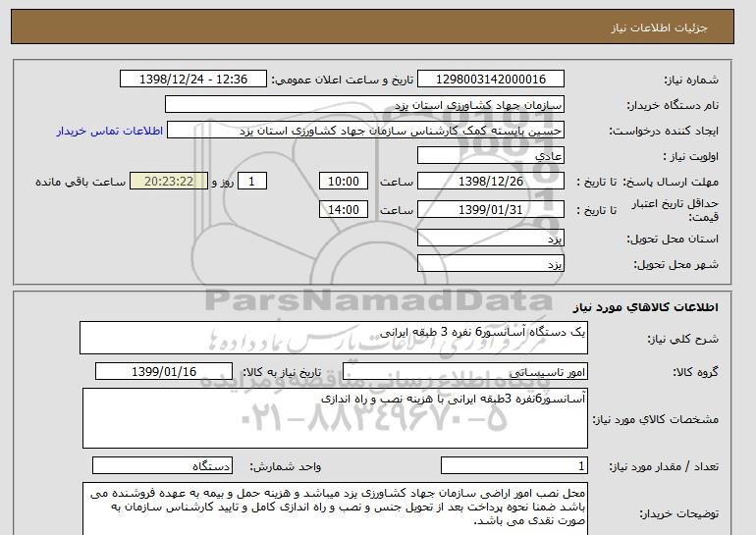Click the goods specifications text area

[335, 418]
